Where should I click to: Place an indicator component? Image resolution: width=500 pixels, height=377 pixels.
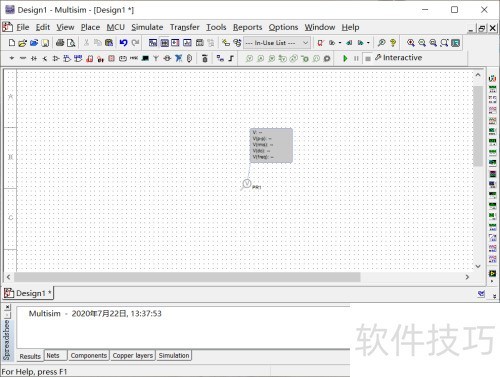[111, 58]
